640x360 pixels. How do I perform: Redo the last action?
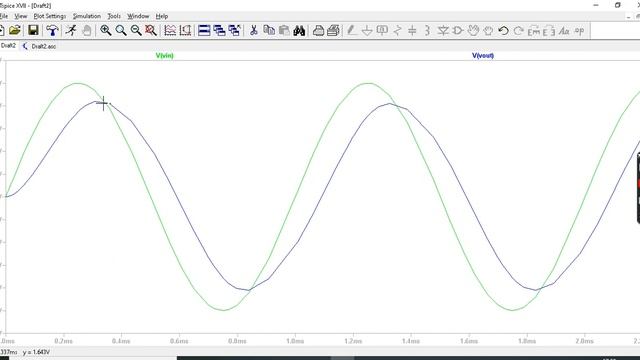pos(518,30)
